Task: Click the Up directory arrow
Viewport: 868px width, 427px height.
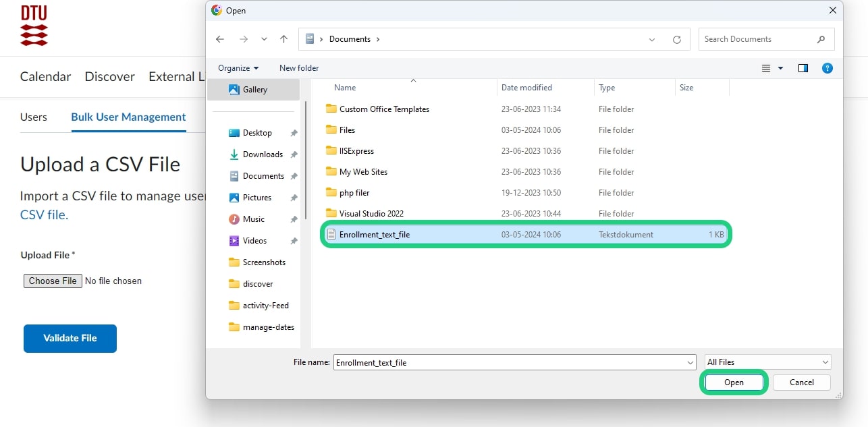Action: click(x=283, y=39)
